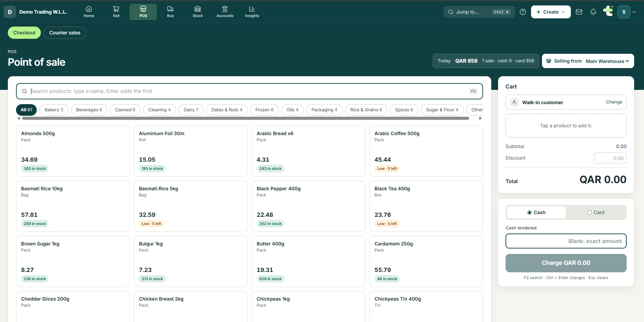Filter by Frozen category chip
The width and height of the screenshot is (644, 322).
coord(264,110)
